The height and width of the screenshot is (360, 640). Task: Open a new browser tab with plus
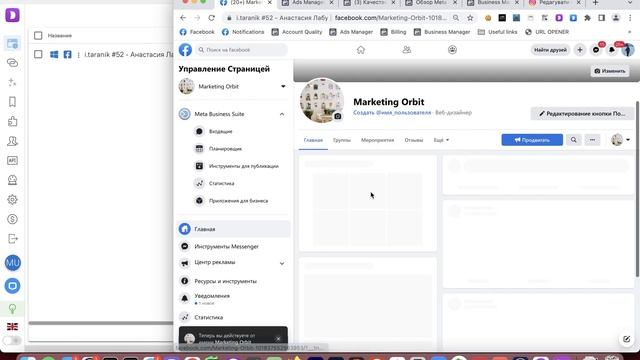(596, 3)
